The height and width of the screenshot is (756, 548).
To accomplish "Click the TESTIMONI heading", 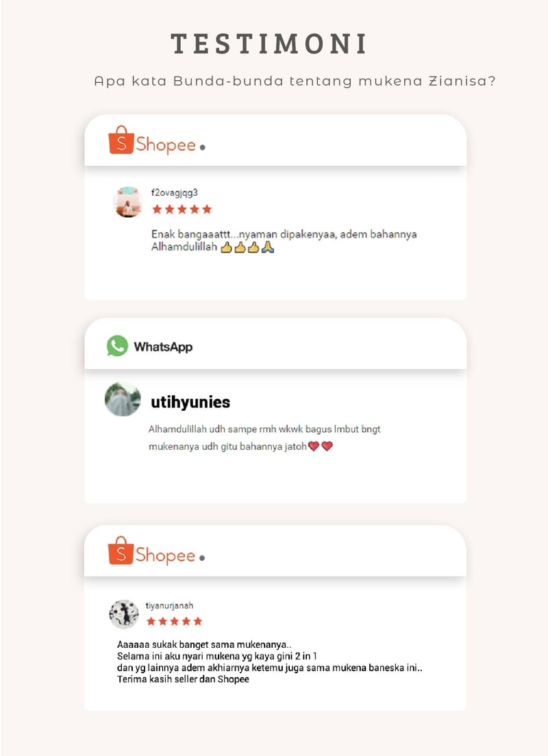I will (x=269, y=44).
